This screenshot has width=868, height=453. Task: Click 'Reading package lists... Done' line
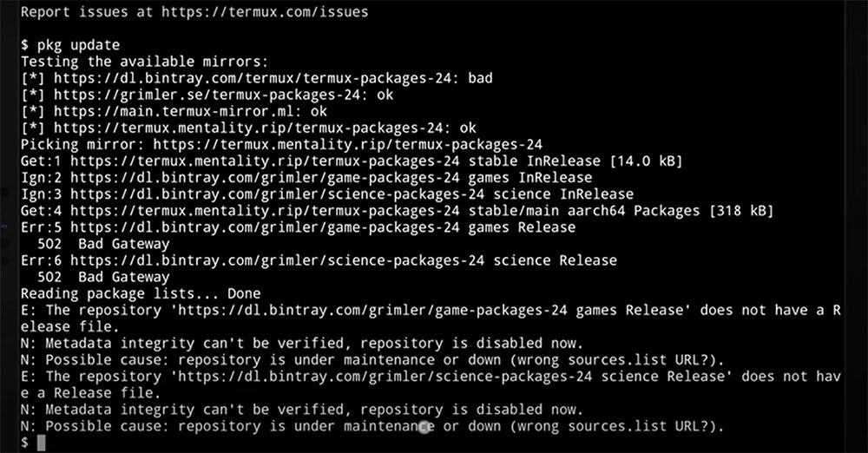tap(141, 294)
